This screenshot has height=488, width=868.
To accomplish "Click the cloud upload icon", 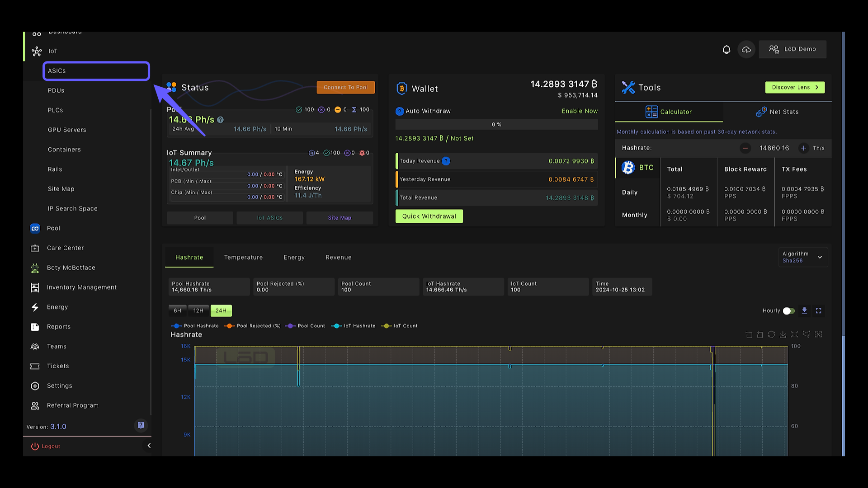I will tap(746, 49).
